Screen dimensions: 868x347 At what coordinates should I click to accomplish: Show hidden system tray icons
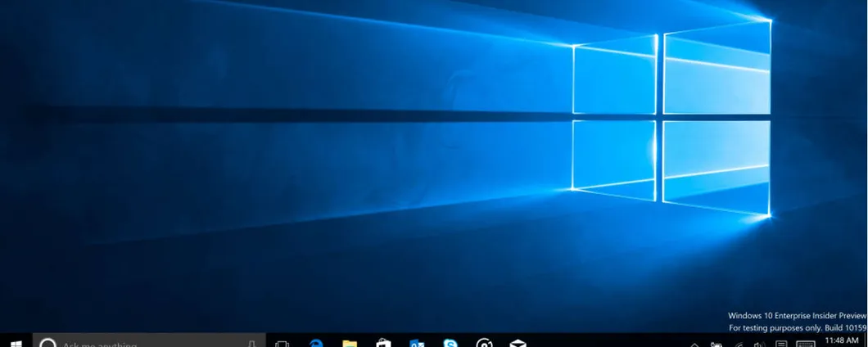pos(694,345)
